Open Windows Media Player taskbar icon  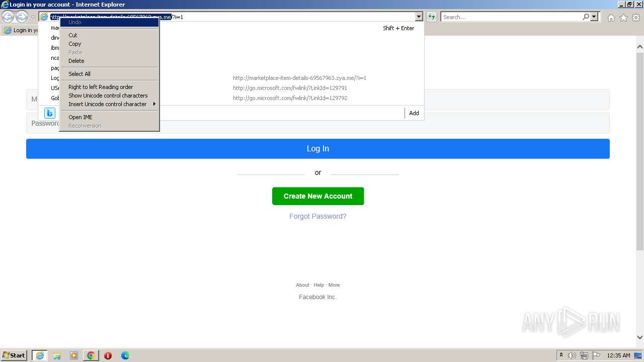(x=74, y=355)
